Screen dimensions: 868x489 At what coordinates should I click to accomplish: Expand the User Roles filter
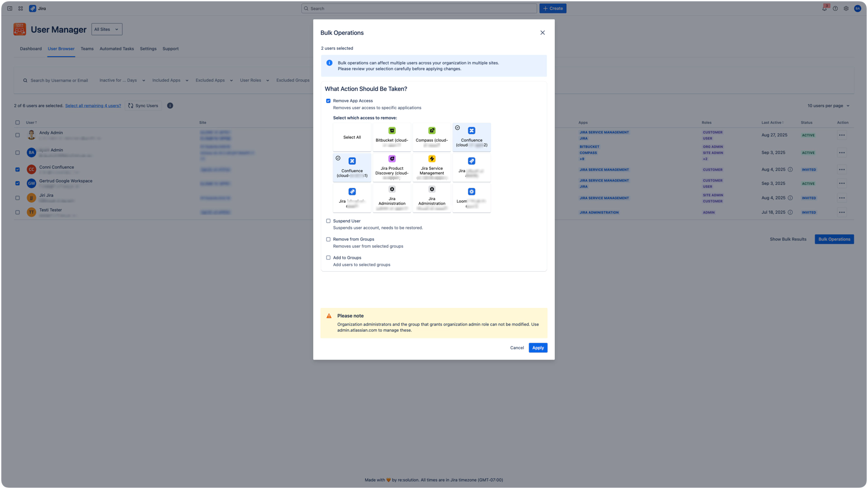254,81
